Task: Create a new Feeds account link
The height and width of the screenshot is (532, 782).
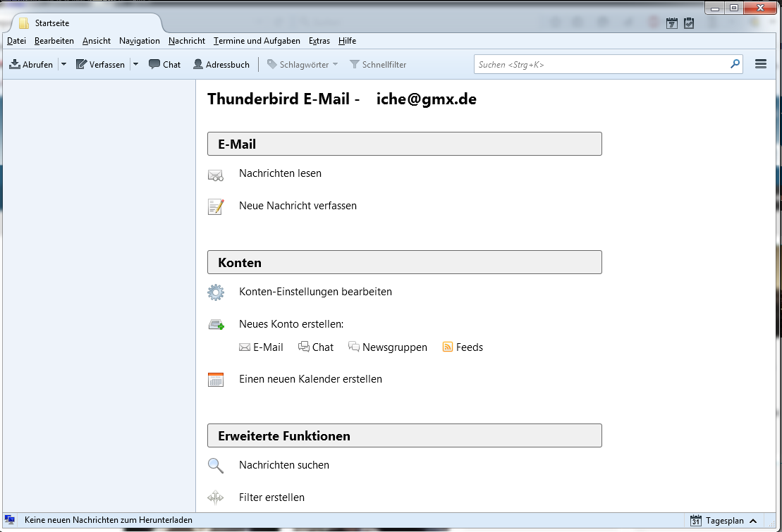Action: pyautogui.click(x=463, y=347)
